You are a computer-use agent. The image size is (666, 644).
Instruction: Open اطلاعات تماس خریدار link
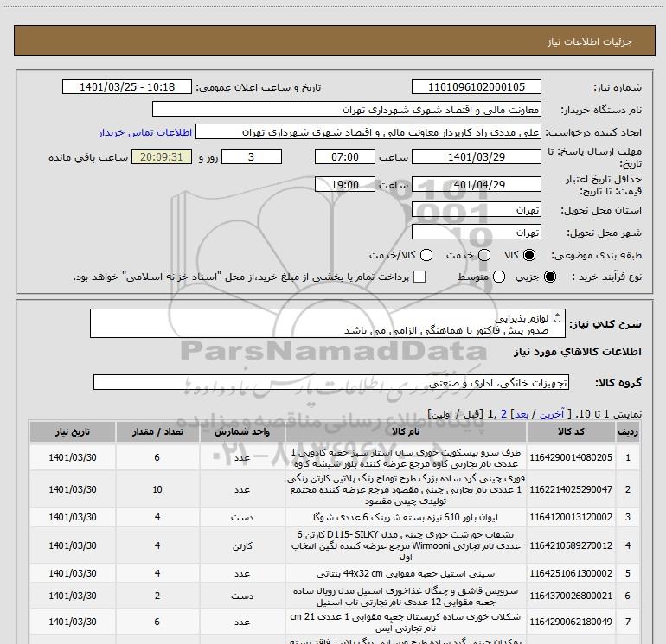[x=145, y=132]
